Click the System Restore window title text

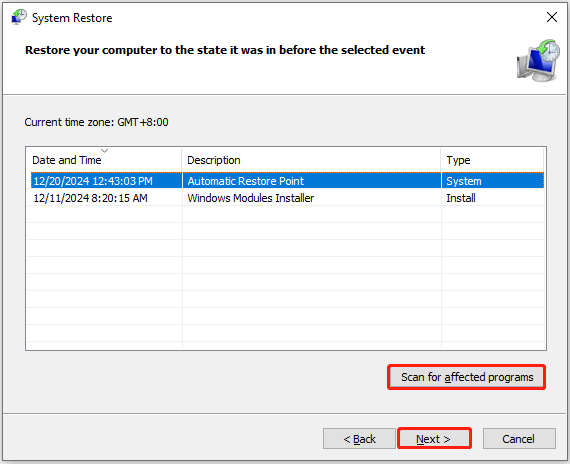pyautogui.click(x=72, y=18)
